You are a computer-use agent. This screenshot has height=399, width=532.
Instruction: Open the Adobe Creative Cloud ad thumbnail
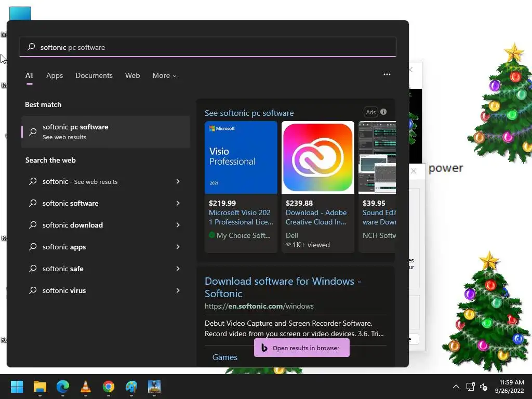point(318,157)
